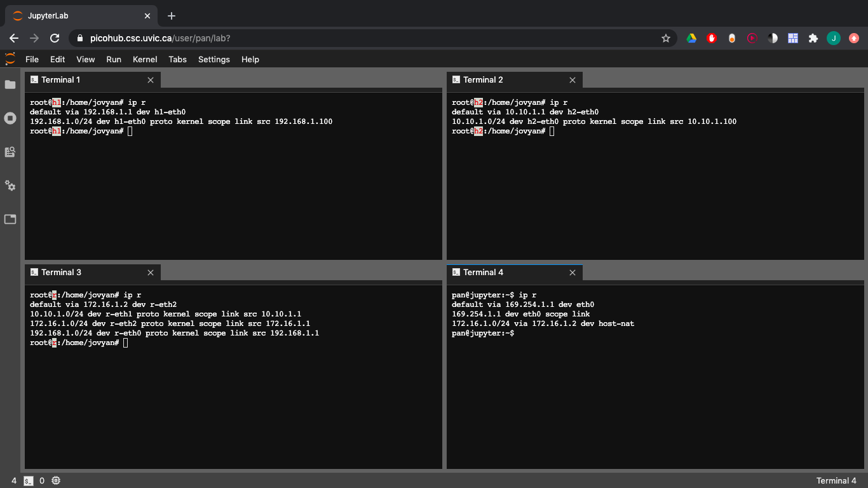Open Running Terminals and Kernels sidebar icon

(x=10, y=118)
